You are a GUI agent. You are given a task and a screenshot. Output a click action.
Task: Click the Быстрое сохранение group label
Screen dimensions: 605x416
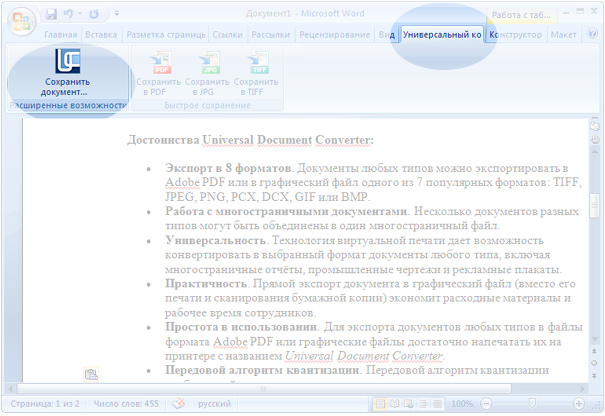(x=207, y=105)
